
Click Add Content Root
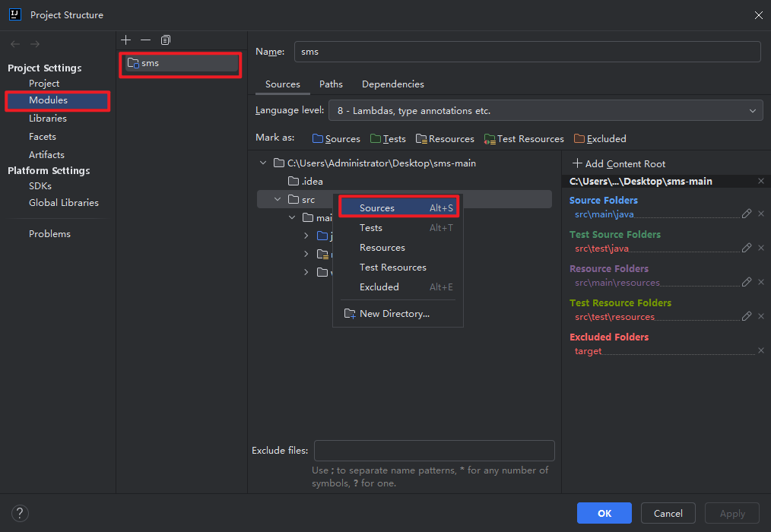(x=619, y=163)
